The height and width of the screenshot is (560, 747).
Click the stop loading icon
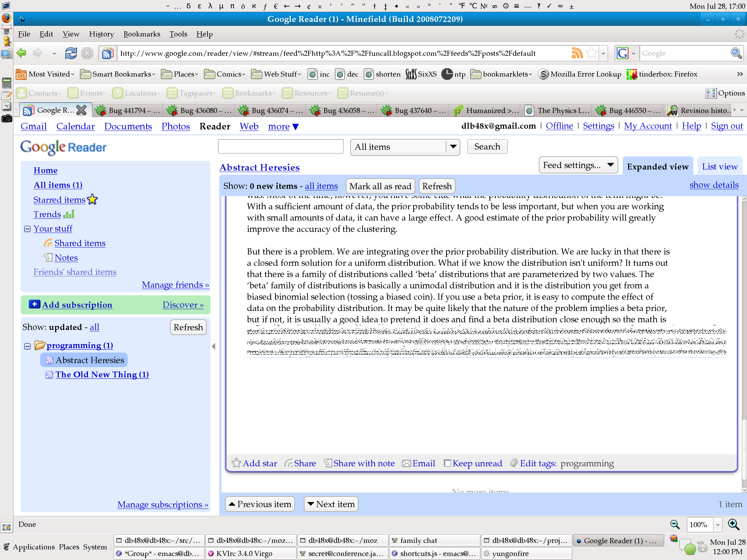(87, 53)
